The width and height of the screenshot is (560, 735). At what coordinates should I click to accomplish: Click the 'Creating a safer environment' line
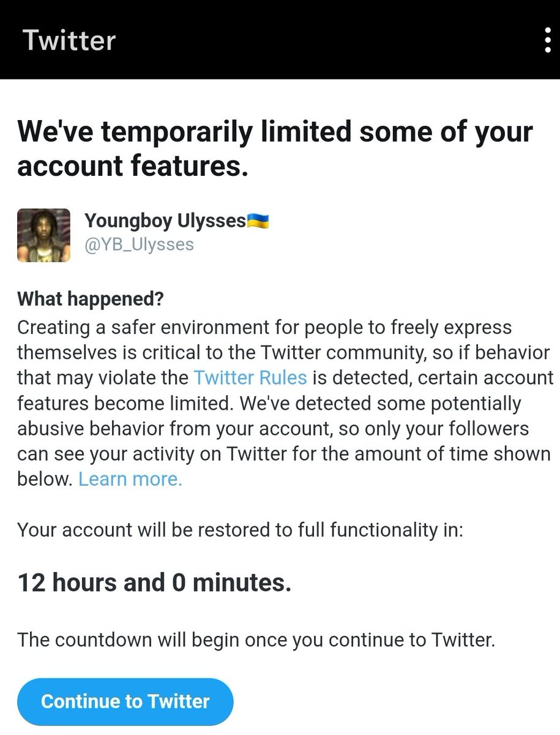coord(264,326)
